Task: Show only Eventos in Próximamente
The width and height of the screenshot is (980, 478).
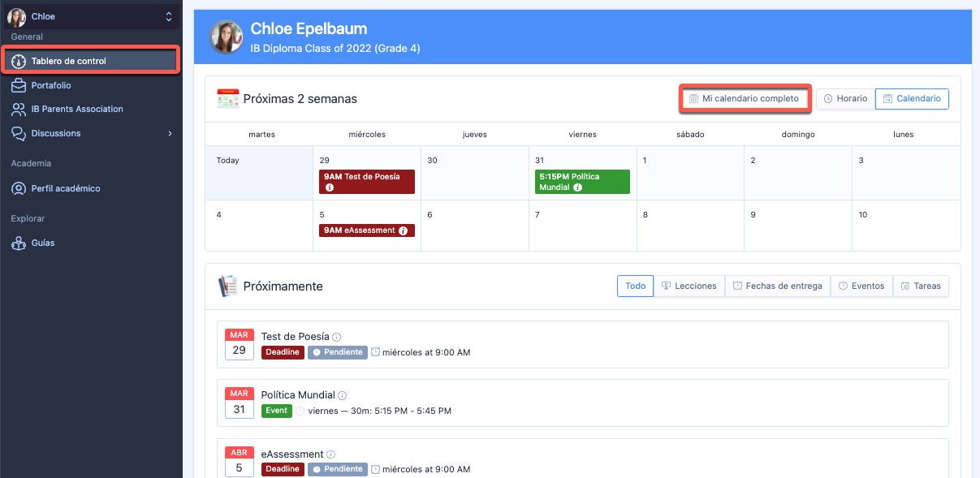Action: (861, 286)
